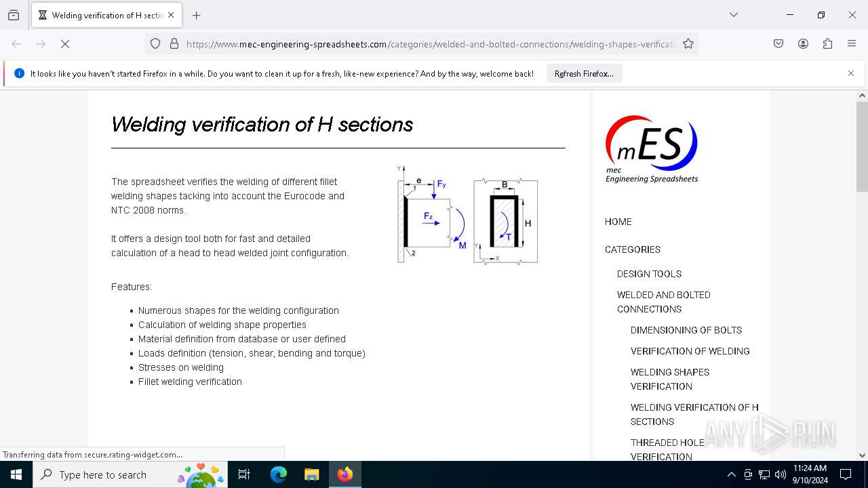The height and width of the screenshot is (488, 868).
Task: Click the 'Features:' text
Action: pyautogui.click(x=132, y=287)
